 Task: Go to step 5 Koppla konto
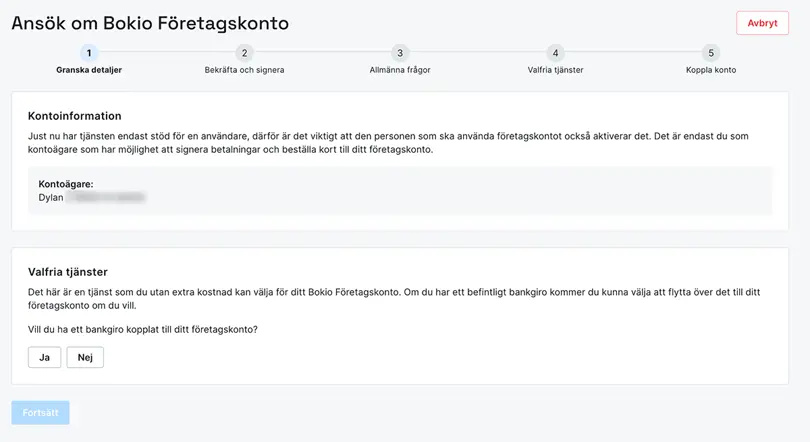tap(711, 53)
